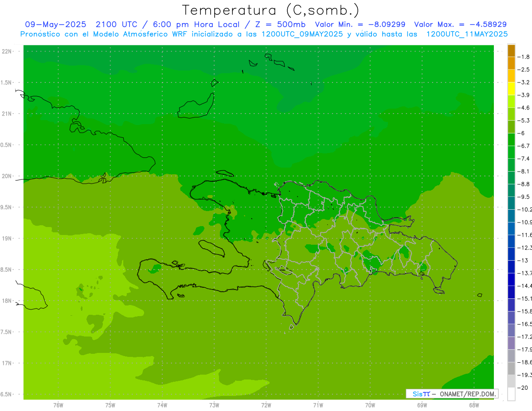Click the '22N' latitude label
Viewport: 532px width, 411px height.
7,51
